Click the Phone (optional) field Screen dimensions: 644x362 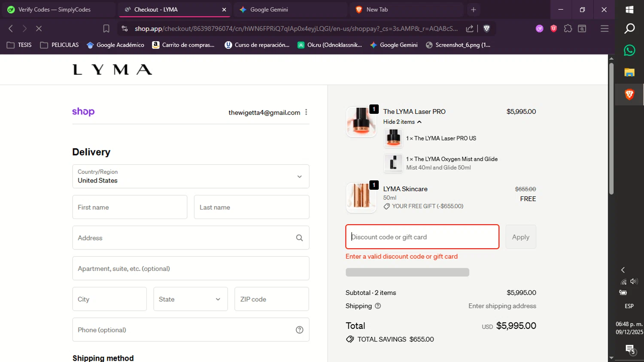(x=191, y=330)
